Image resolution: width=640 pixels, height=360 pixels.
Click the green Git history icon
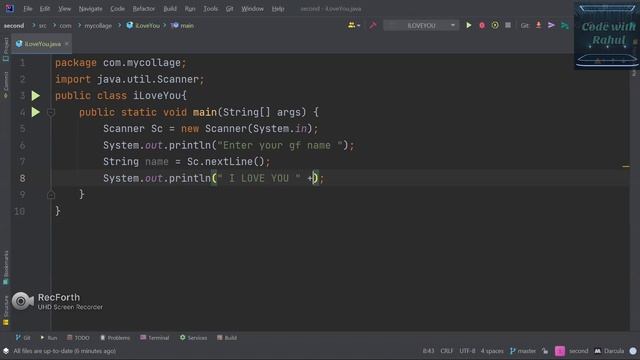tap(564, 25)
